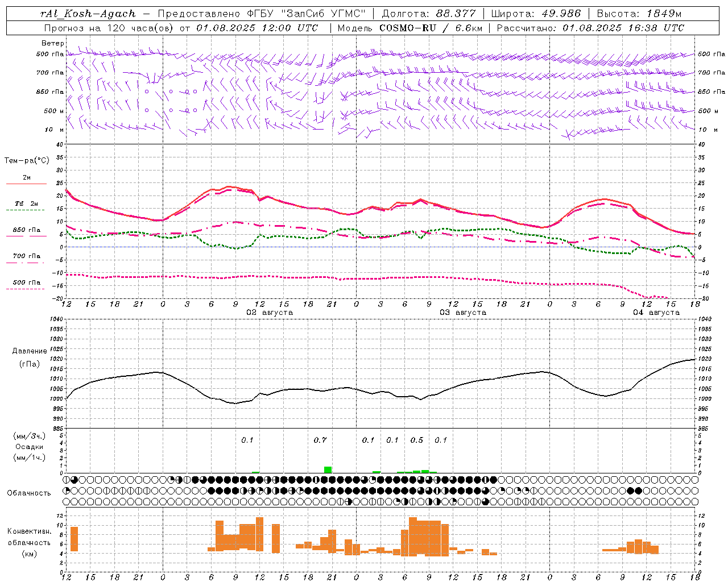The height and width of the screenshot is (582, 728).
Task: Click the 0.5 precipitation value
Action: pos(417,440)
